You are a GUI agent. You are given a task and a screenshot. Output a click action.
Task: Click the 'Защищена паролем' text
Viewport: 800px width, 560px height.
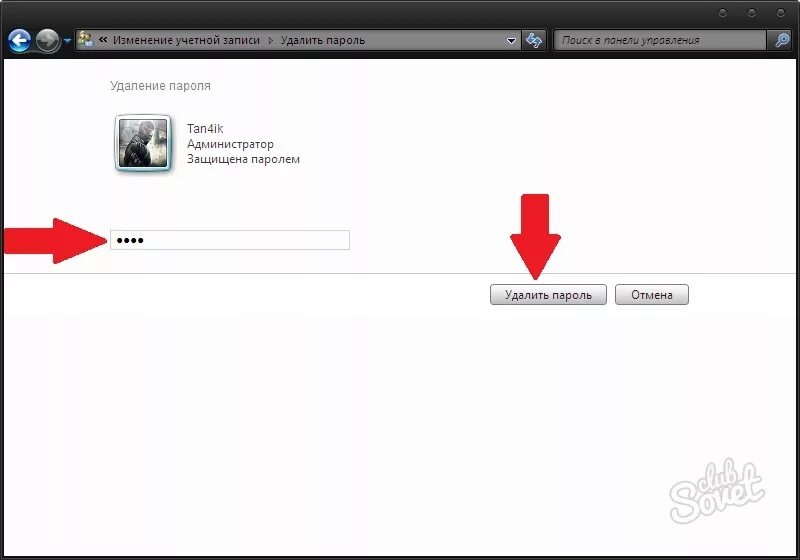pos(243,160)
